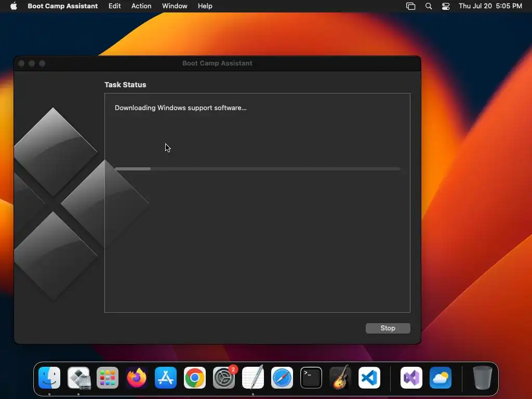Viewport: 532px width, 399px height.
Task: Launch Safari from the dock
Action: coord(282,378)
